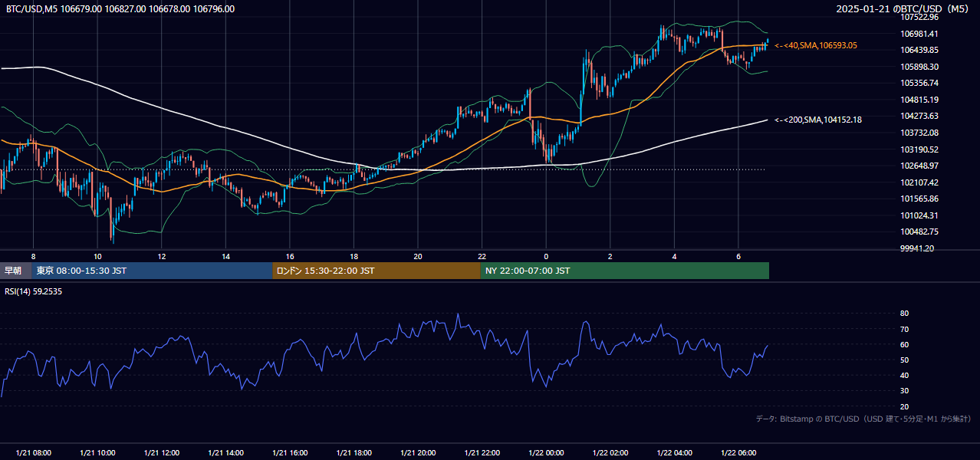980x460 pixels.
Task: Click bottom time label 1/22 04:00
Action: pyautogui.click(x=675, y=453)
